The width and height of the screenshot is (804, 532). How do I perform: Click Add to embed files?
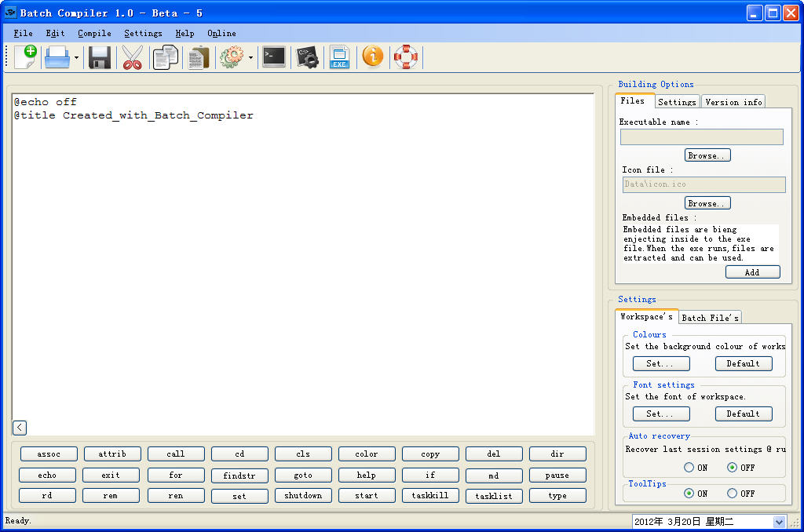point(752,272)
